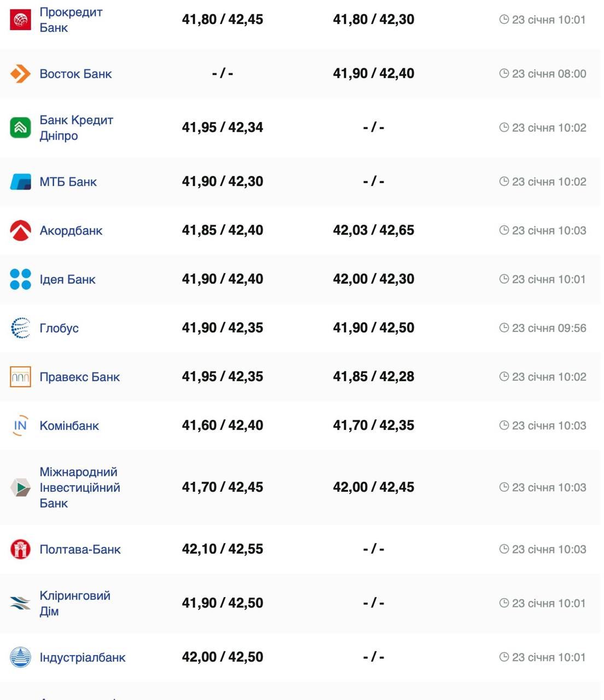Image resolution: width=604 pixels, height=700 pixels.
Task: Click Комінбанк update time 23 січня 10:03
Action: 549,425
